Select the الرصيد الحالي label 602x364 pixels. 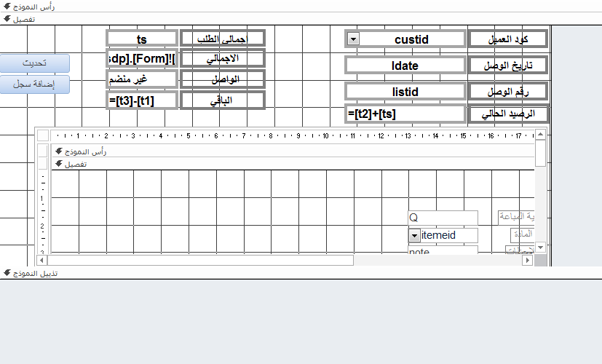(507, 114)
